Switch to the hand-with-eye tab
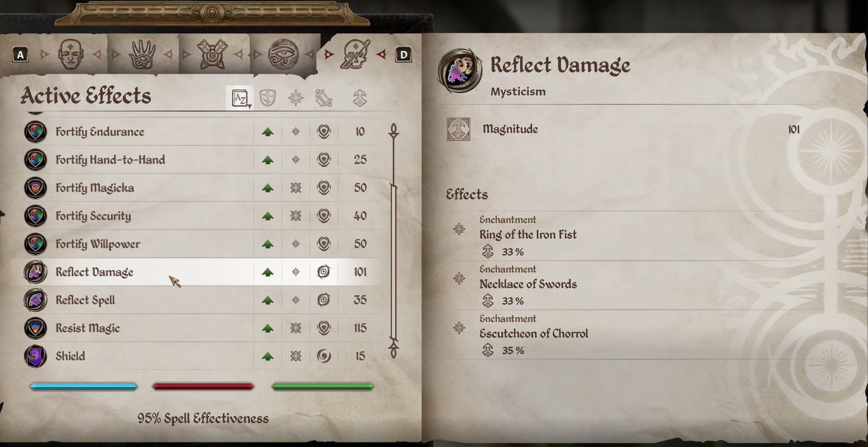Image resolution: width=868 pixels, height=447 pixels. [x=142, y=55]
